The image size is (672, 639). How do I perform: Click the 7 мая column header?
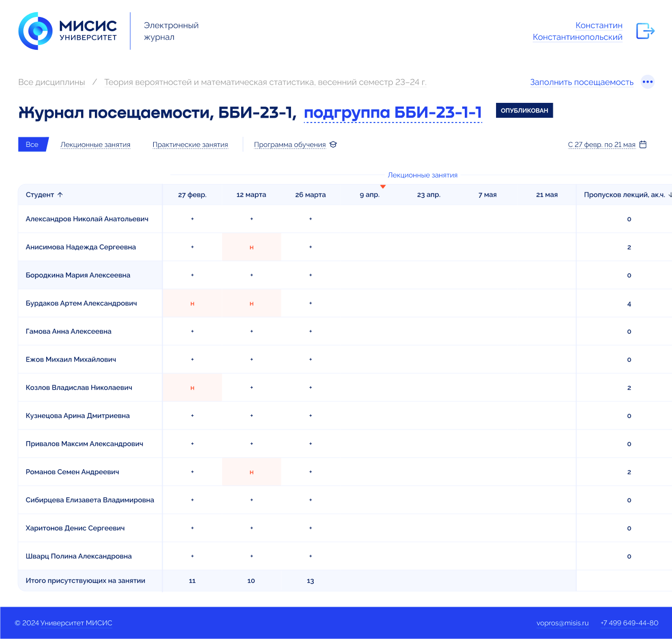[488, 195]
